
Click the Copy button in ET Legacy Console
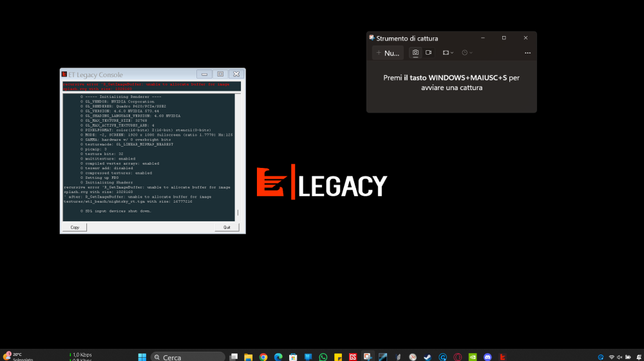coord(75,227)
